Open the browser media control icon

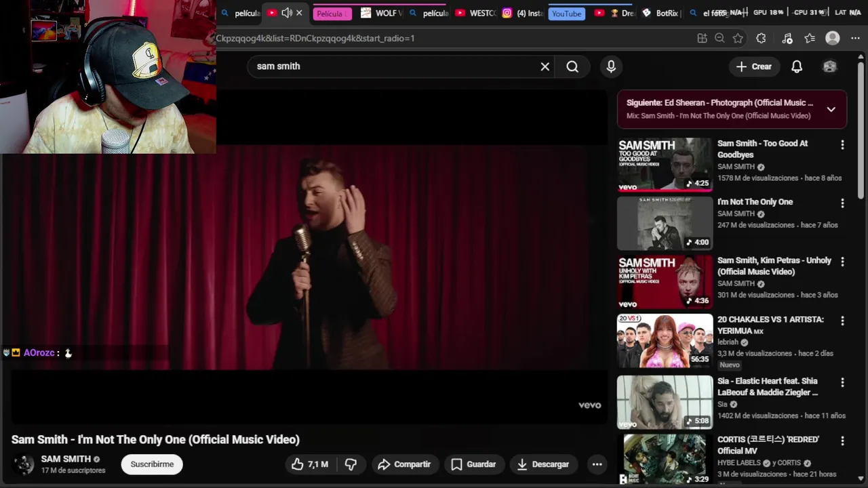[x=787, y=39]
